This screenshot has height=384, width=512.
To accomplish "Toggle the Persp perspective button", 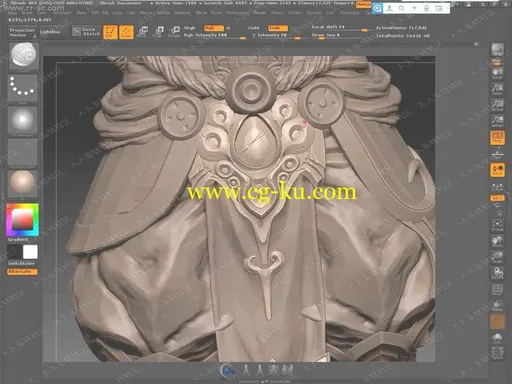I will tap(497, 137).
